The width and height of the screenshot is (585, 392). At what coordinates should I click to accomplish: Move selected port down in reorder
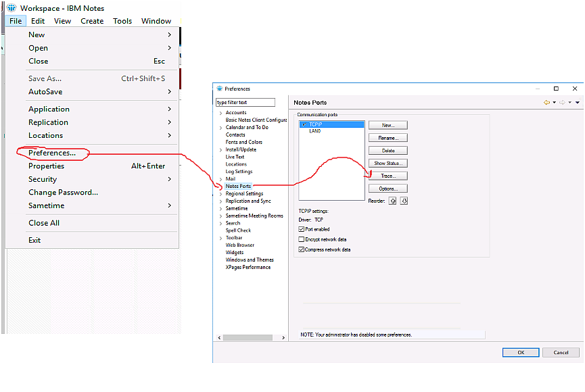404,201
